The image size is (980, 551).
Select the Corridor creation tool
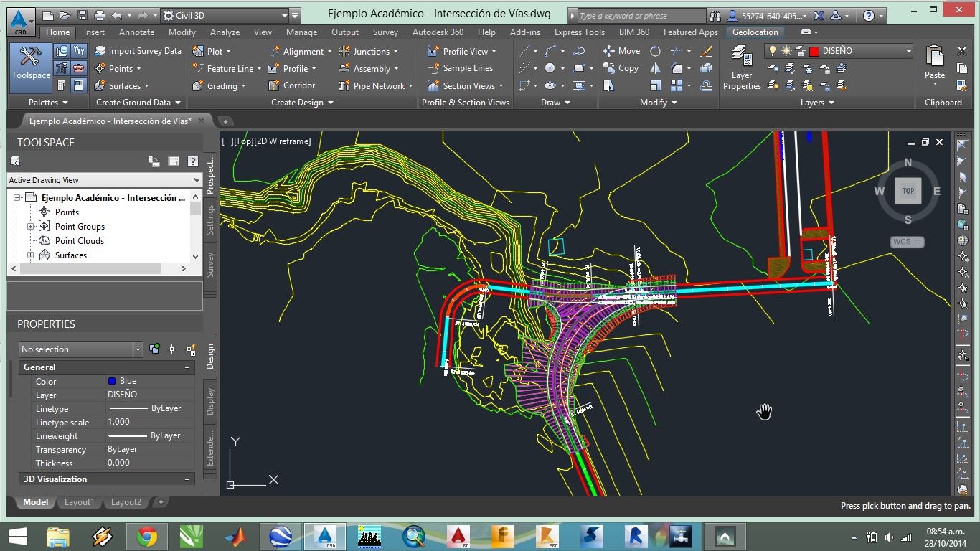click(x=291, y=85)
